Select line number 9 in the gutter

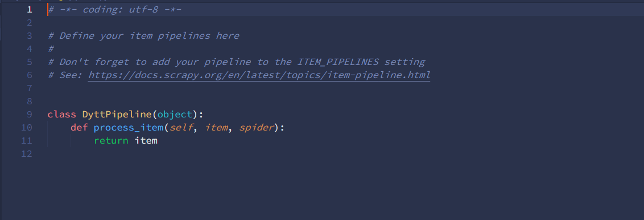[29, 115]
